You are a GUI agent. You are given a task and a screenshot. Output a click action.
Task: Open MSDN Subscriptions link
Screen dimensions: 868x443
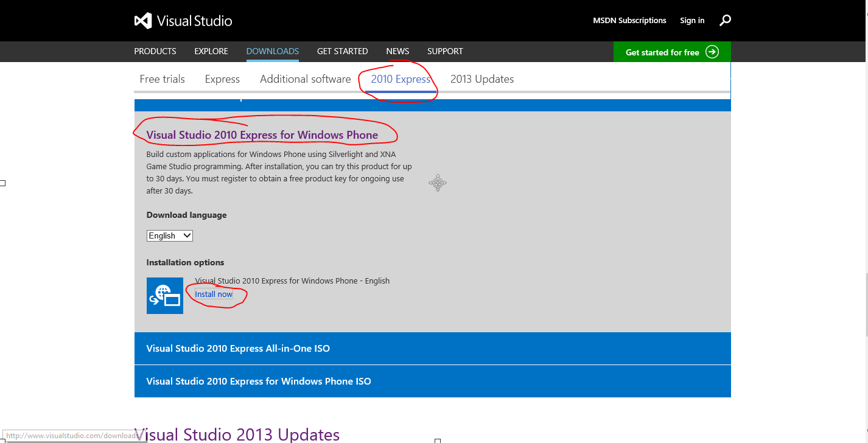click(629, 20)
